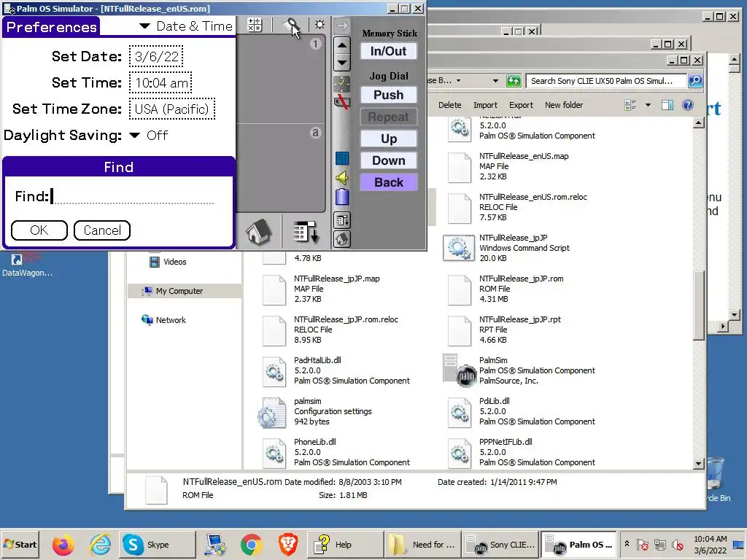The width and height of the screenshot is (747, 560).
Task: Expand the breadcrumb arrow after 'se B…'
Action: click(458, 81)
